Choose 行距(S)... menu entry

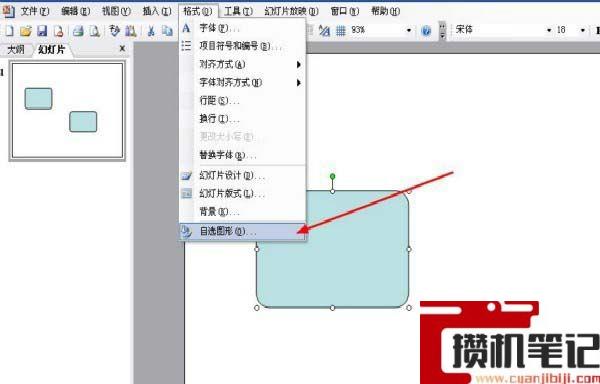tap(243, 101)
